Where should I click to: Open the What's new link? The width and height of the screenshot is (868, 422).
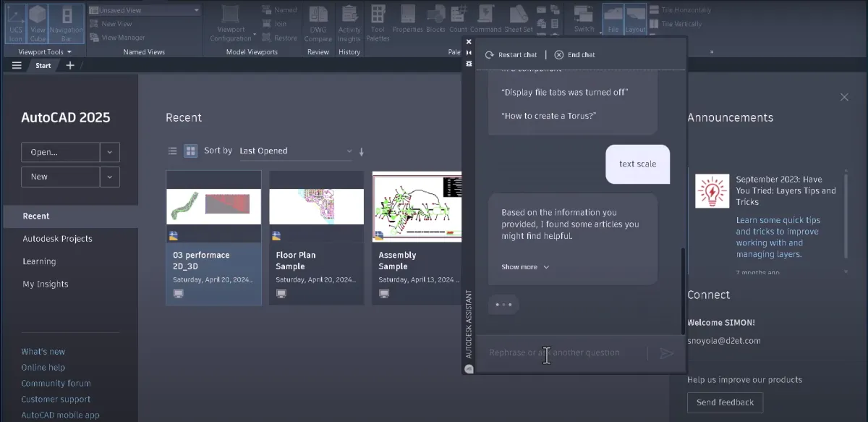point(43,352)
